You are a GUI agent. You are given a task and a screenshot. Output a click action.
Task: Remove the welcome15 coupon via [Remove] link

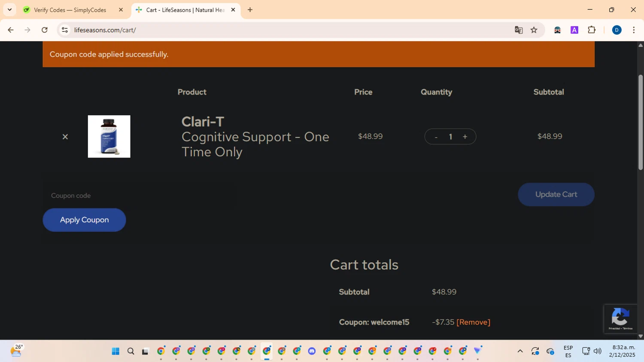point(473,322)
